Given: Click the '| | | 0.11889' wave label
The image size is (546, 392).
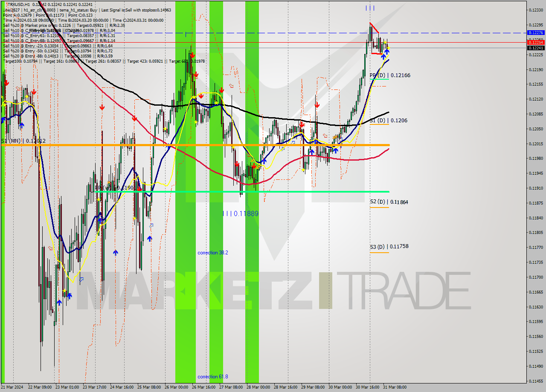Looking at the screenshot, I should (241, 213).
